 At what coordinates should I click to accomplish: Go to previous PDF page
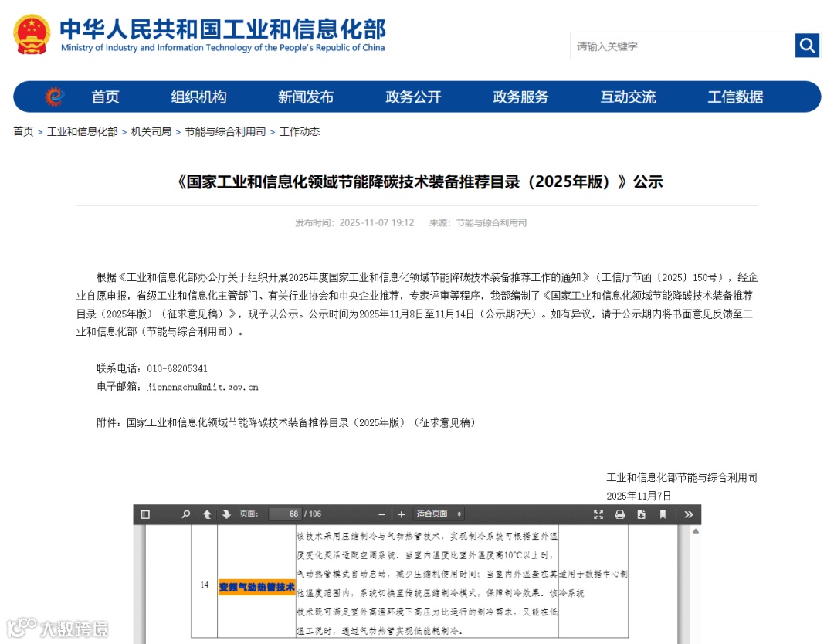pyautogui.click(x=207, y=514)
